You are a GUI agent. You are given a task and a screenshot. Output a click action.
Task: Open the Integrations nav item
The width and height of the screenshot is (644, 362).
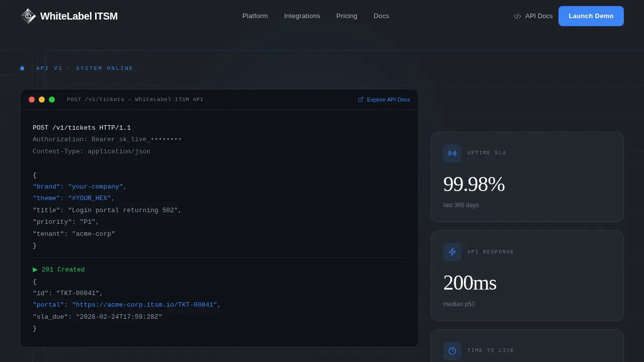(302, 16)
